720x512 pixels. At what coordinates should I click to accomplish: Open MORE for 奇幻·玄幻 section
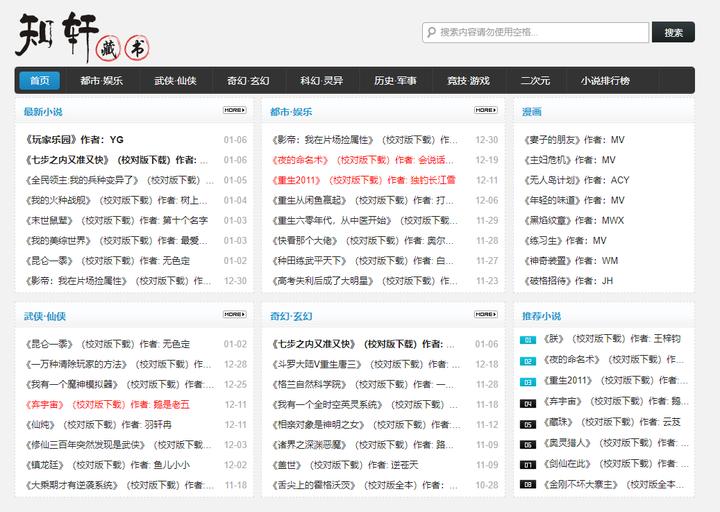click(486, 315)
